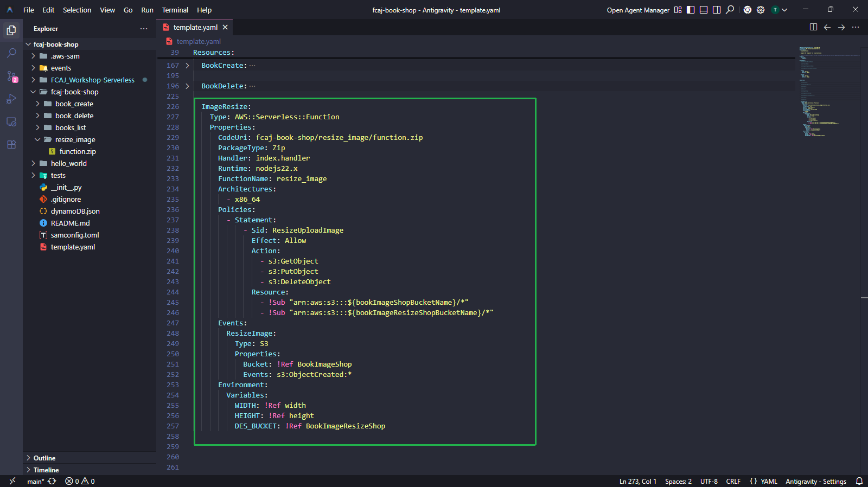Expand the account dropdown chevron
868x487 pixels.
click(784, 10)
